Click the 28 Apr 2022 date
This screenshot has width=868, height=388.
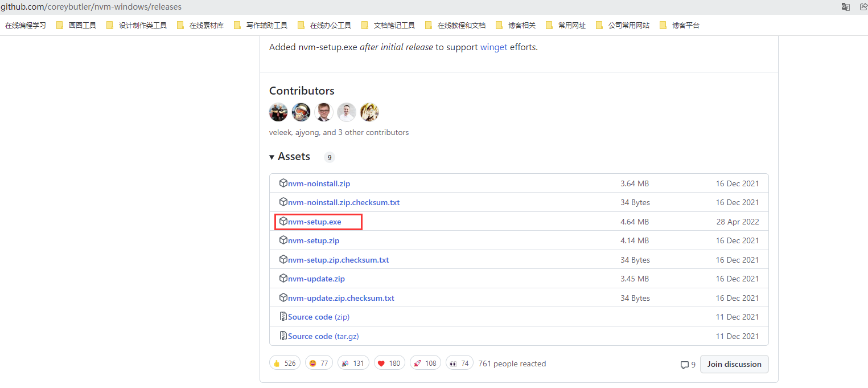pyautogui.click(x=738, y=222)
